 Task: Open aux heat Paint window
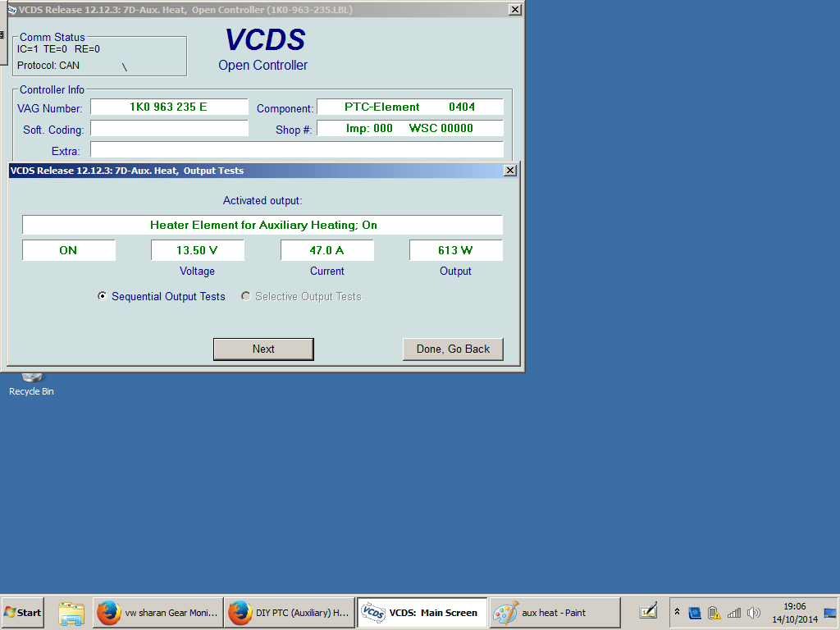(554, 613)
